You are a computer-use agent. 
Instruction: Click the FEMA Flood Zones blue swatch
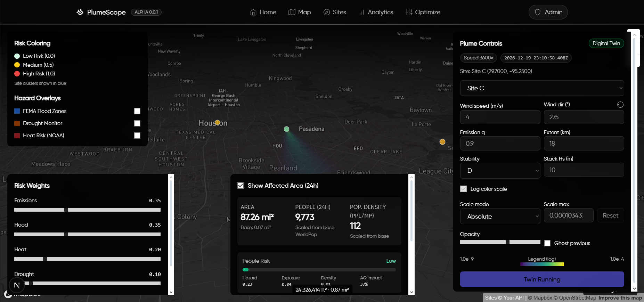point(17,111)
